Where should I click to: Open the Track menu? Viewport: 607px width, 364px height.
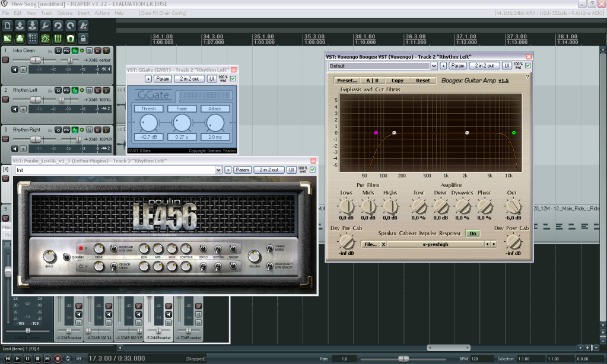[46, 13]
